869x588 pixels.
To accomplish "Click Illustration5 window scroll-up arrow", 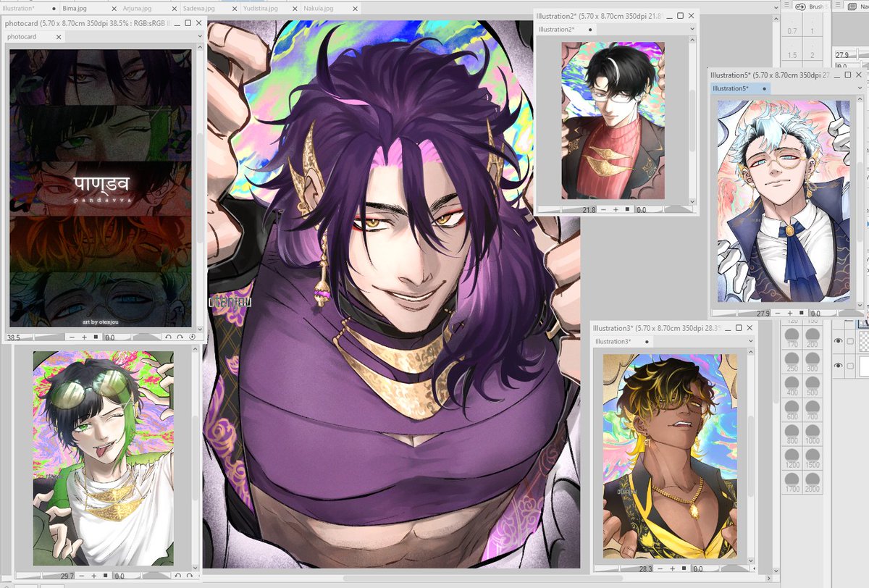I will point(860,99).
